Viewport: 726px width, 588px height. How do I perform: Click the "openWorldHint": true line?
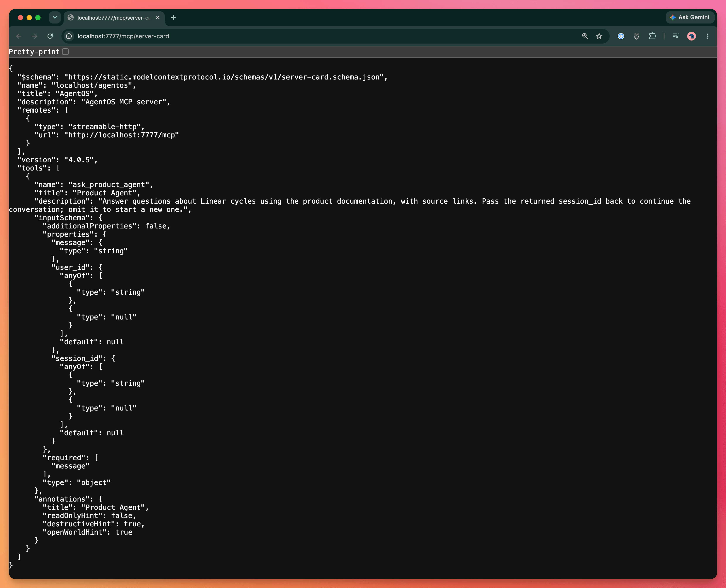click(87, 532)
